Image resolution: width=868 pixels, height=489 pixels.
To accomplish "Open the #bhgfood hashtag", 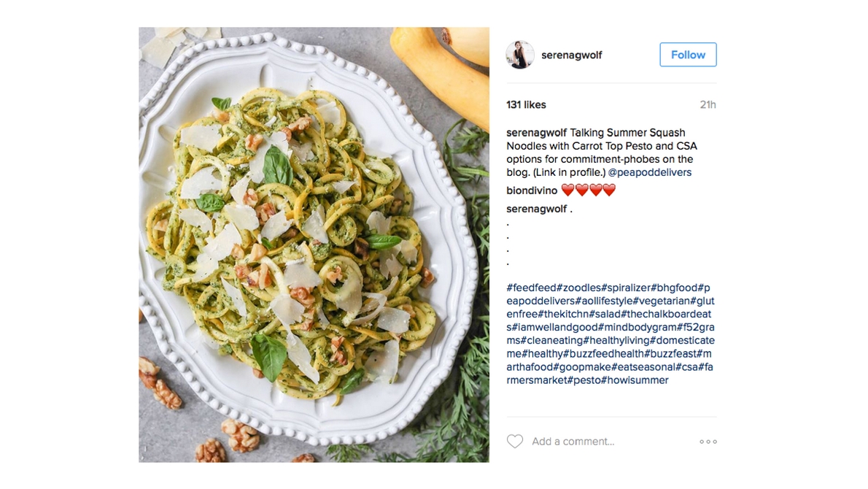I will point(674,288).
